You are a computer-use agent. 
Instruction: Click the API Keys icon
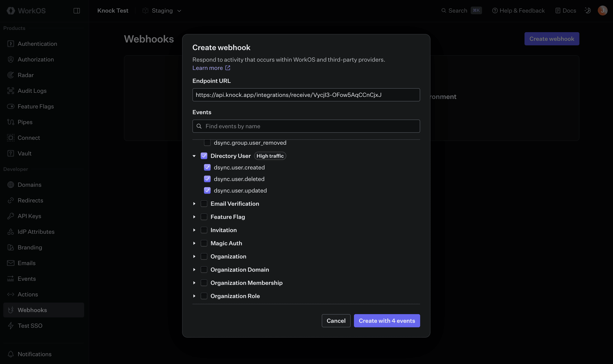[11, 216]
